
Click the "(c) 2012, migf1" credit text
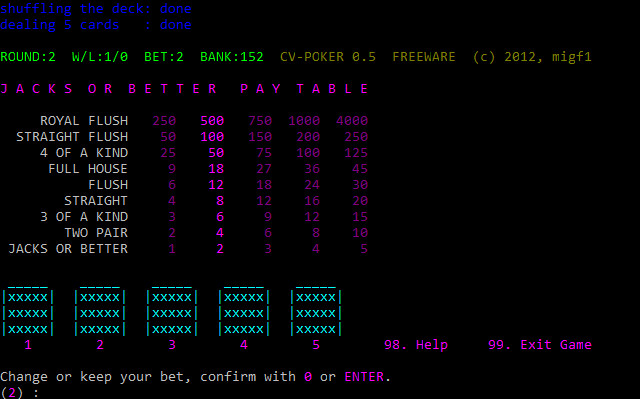pos(532,57)
